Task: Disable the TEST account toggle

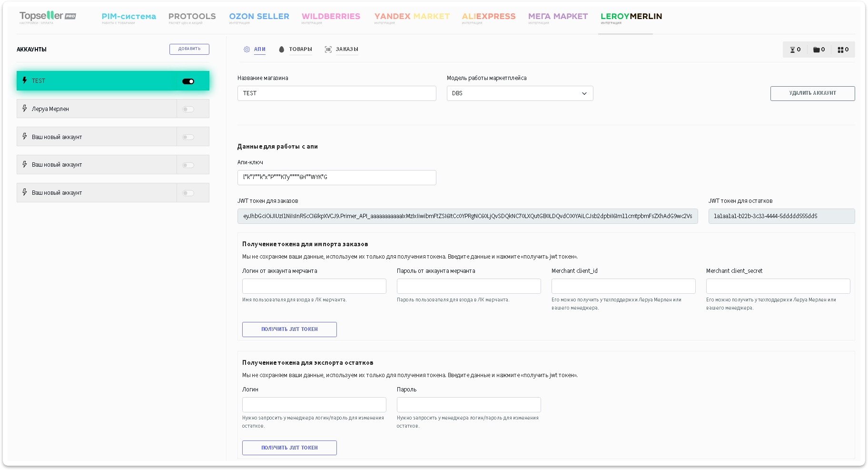Action: coord(188,81)
